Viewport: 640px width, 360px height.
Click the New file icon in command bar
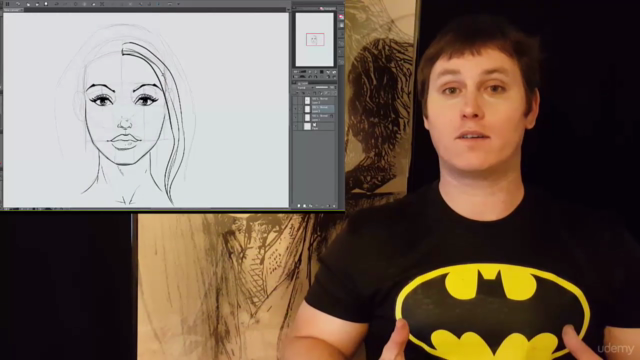pyautogui.click(x=28, y=4)
